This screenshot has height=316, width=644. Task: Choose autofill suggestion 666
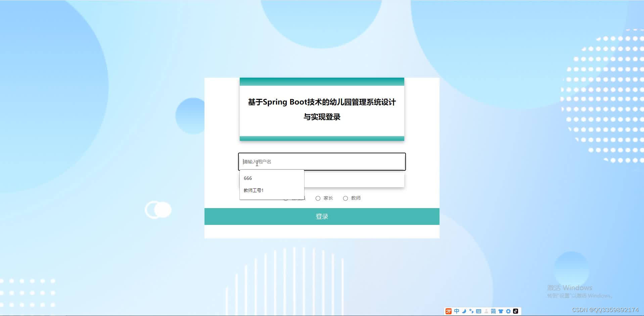tap(272, 178)
